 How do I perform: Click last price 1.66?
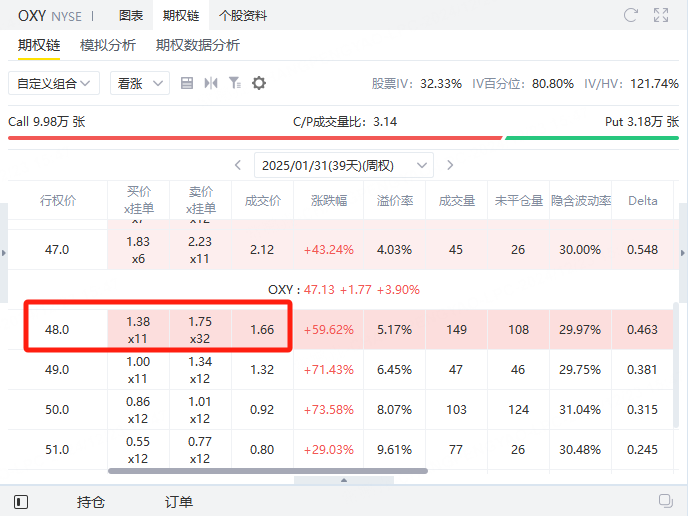262,330
